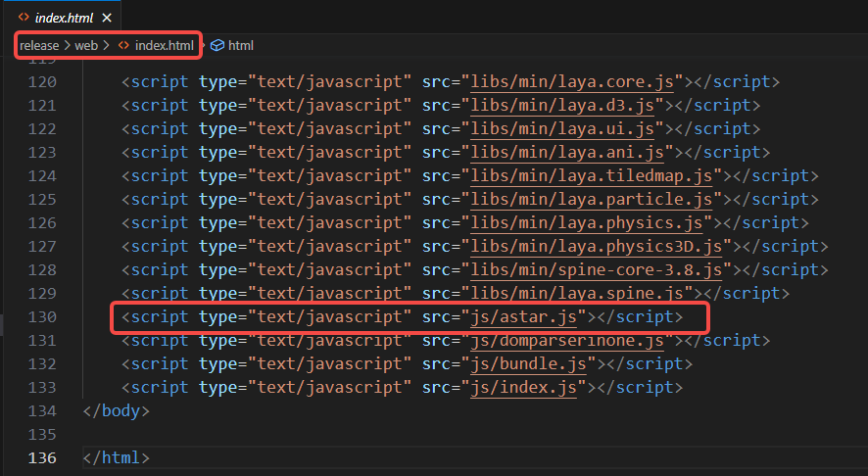
Task: Open the 'release' folder breadcrumb
Action: point(39,45)
